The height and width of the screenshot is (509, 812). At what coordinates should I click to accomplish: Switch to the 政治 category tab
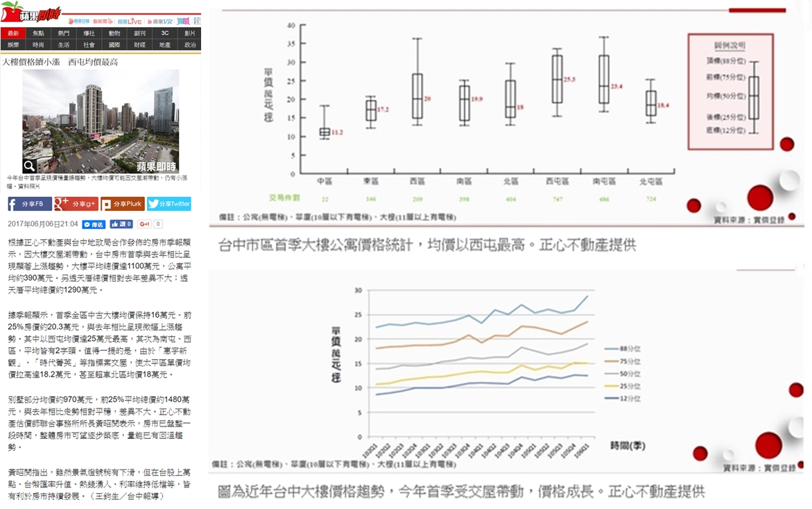189,44
